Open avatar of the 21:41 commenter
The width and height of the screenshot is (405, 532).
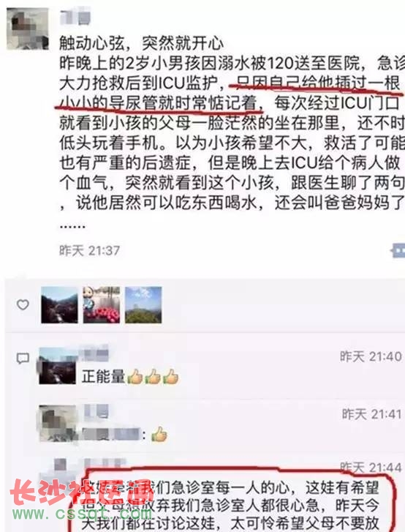(x=58, y=423)
